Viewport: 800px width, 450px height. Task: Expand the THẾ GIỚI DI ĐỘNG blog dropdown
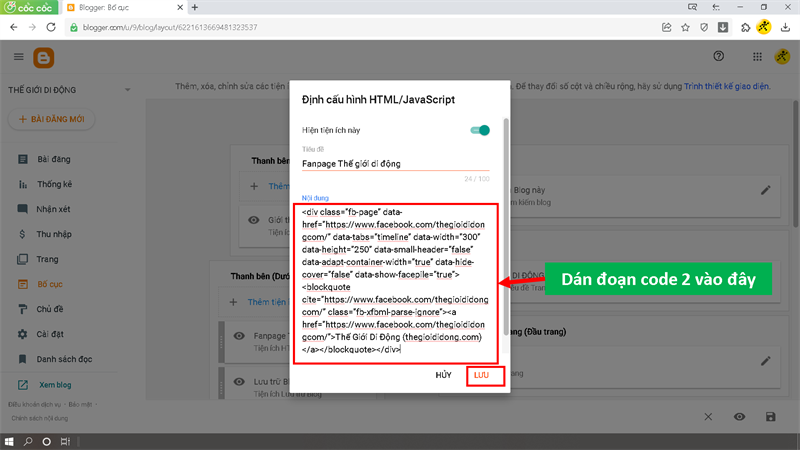tap(128, 90)
